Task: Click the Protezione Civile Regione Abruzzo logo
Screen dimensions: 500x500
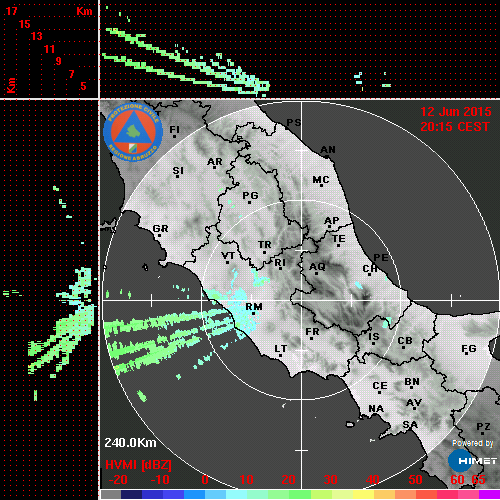Action: 133,132
